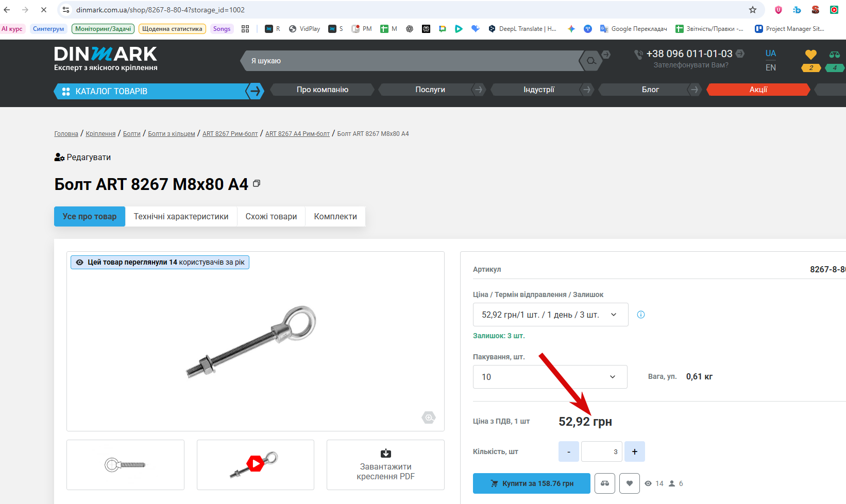Increase quantity with plus button

635,451
